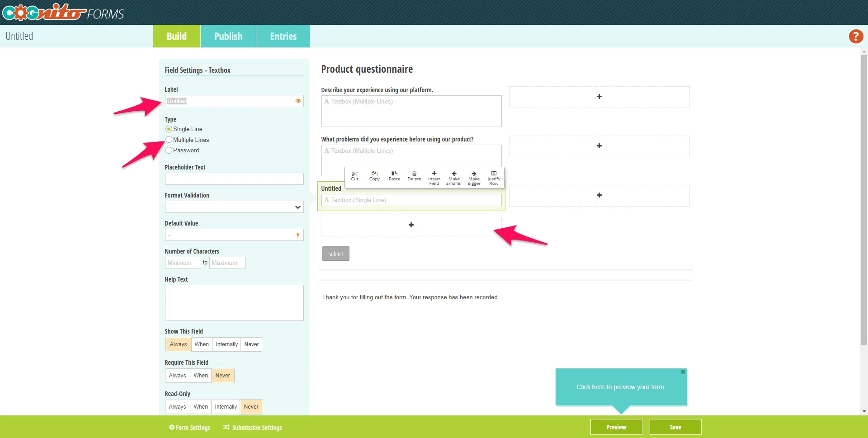Click the Untitled form name
Image resolution: width=868 pixels, height=438 pixels.
pyautogui.click(x=19, y=36)
